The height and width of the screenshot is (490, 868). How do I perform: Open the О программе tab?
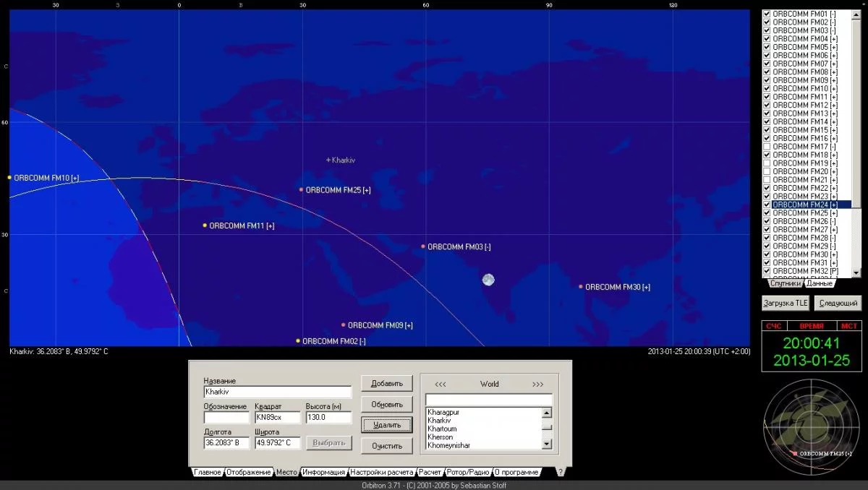click(x=516, y=472)
